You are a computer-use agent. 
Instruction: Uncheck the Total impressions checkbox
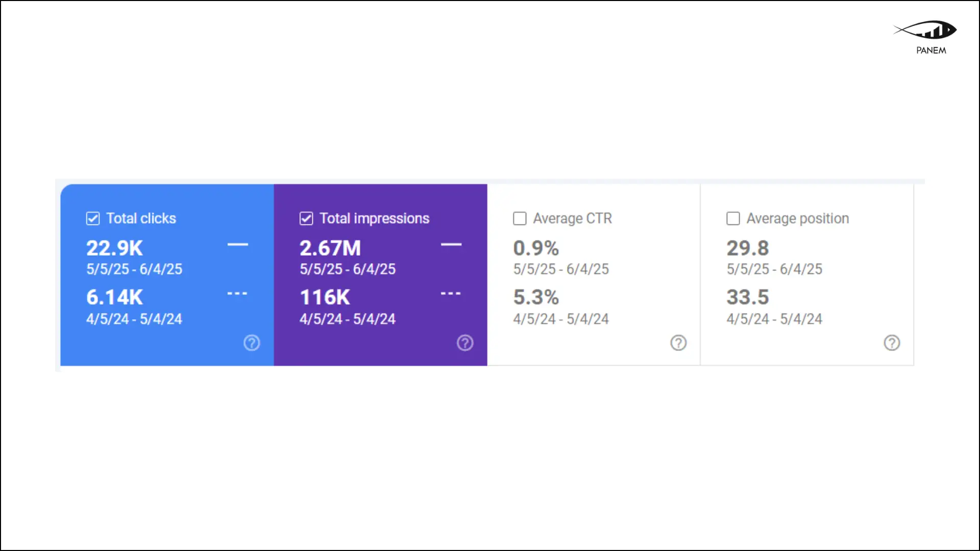pos(306,219)
